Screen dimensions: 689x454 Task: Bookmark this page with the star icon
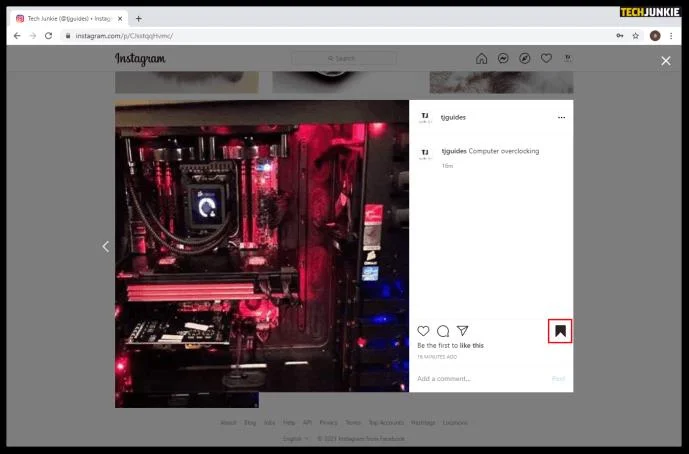635,36
